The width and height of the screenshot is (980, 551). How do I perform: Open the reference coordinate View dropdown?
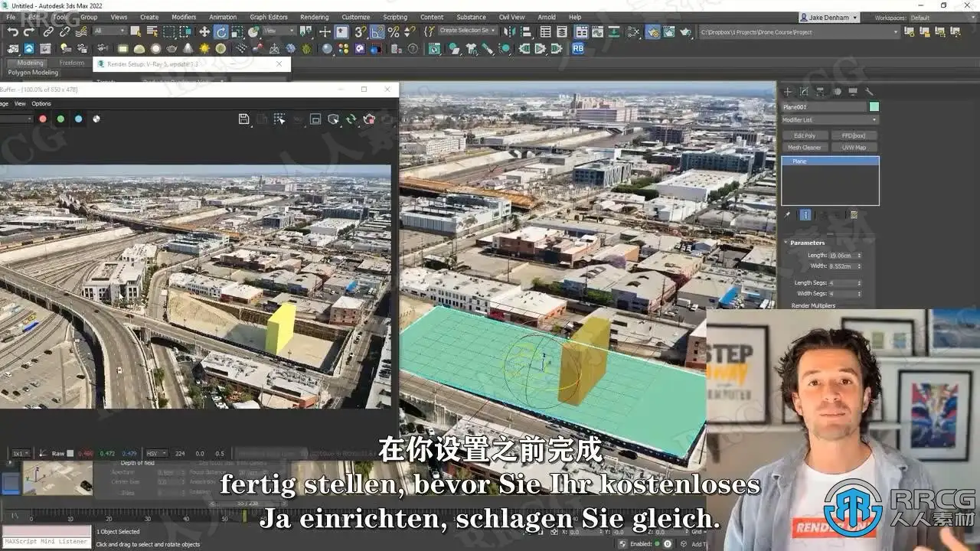click(x=279, y=31)
